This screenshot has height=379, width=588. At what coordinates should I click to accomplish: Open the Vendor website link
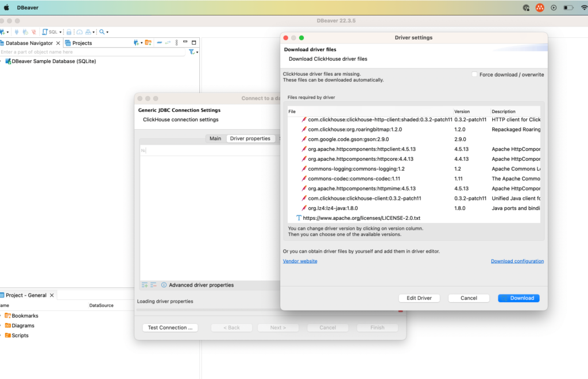click(x=300, y=261)
